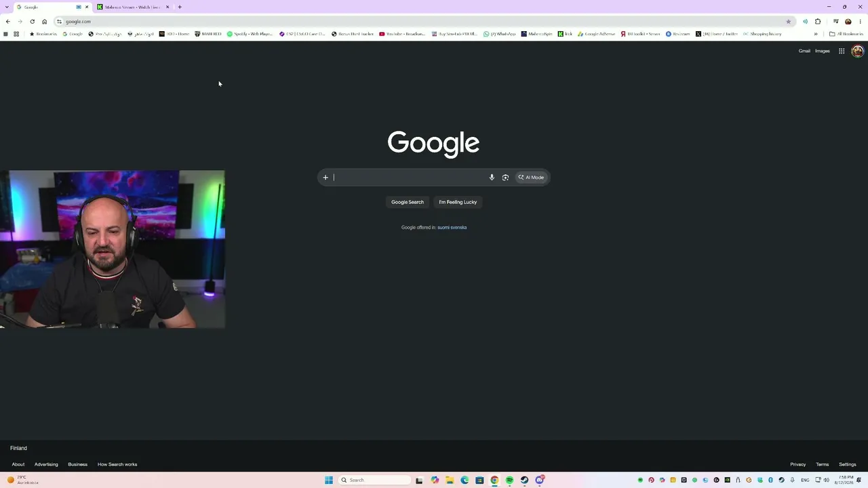Switch to the Stream Watch Live tab
The height and width of the screenshot is (488, 868).
(x=132, y=7)
